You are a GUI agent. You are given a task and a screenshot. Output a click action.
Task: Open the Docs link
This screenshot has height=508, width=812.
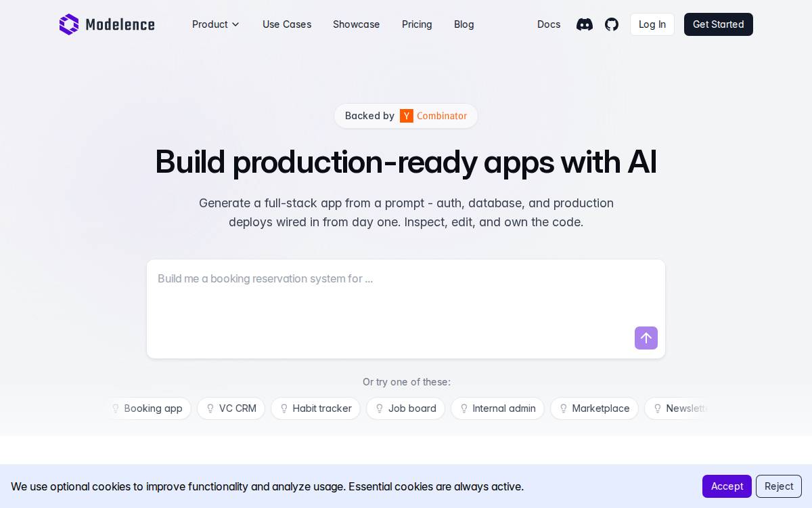click(x=549, y=24)
